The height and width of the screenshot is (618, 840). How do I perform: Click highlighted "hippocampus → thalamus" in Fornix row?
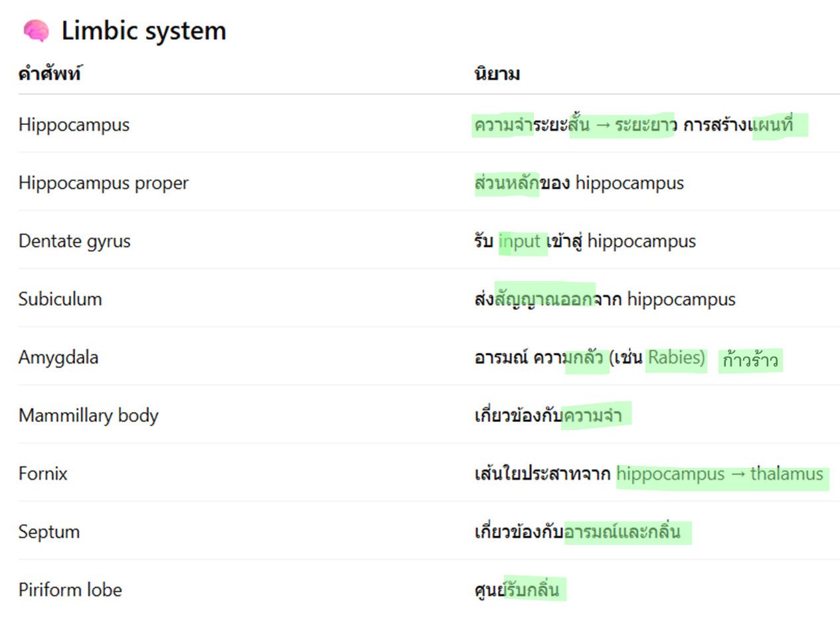pos(720,474)
